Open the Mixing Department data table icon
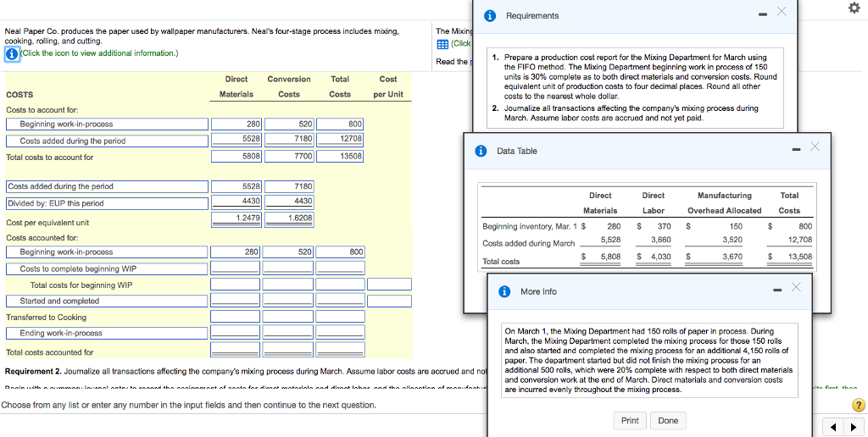868x437 pixels. (x=442, y=44)
